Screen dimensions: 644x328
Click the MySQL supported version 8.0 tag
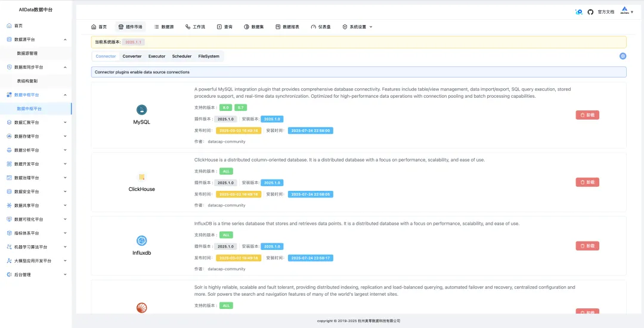(x=225, y=107)
